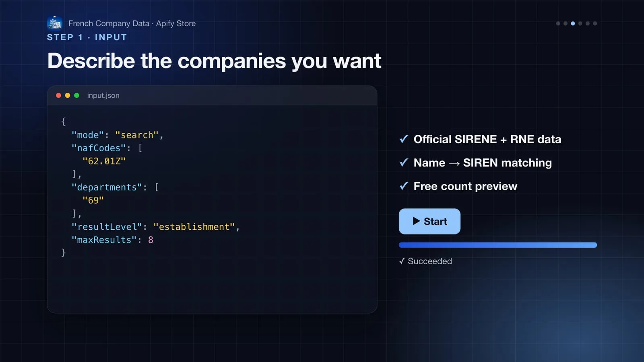Click the "departments" key
Image resolution: width=644 pixels, height=362 pixels.
pyautogui.click(x=107, y=187)
